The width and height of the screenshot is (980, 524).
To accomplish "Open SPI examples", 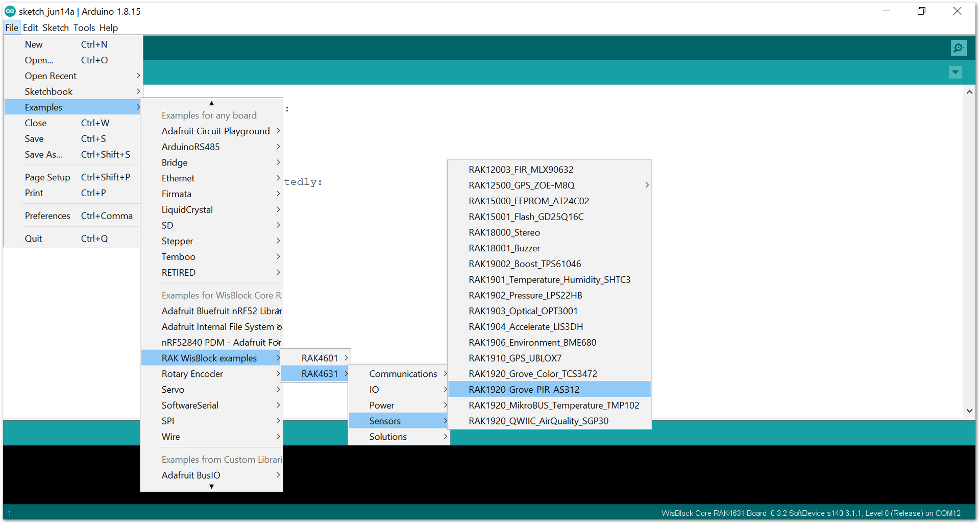I will pyautogui.click(x=211, y=421).
